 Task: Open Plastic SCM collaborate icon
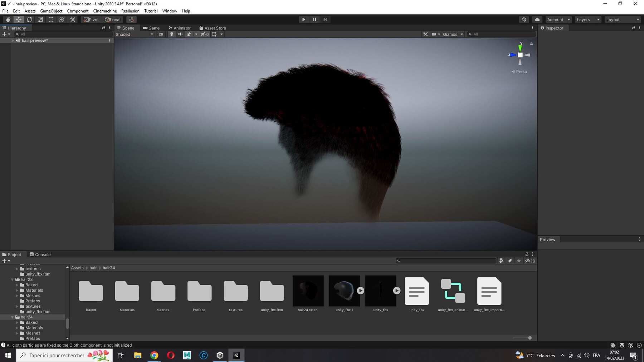524,20
